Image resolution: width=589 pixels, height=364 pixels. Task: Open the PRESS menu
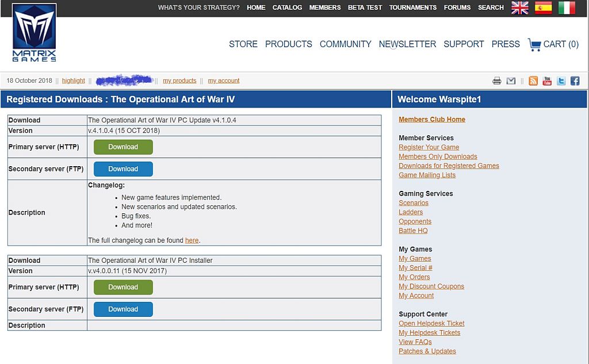[506, 44]
